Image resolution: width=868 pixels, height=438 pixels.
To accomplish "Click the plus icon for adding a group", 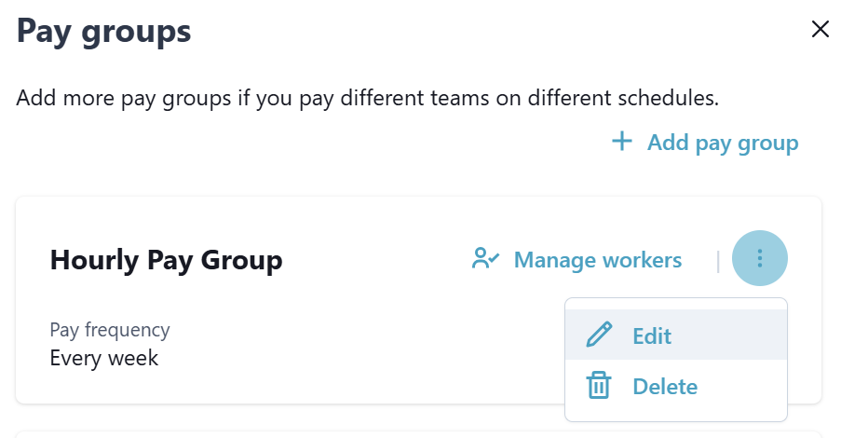I will (621, 142).
